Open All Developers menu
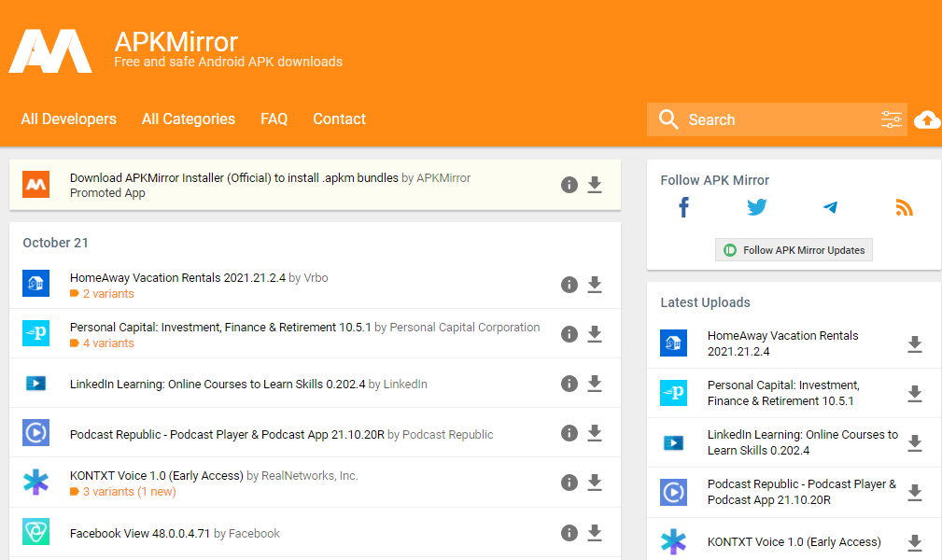The image size is (942, 560). 68,119
